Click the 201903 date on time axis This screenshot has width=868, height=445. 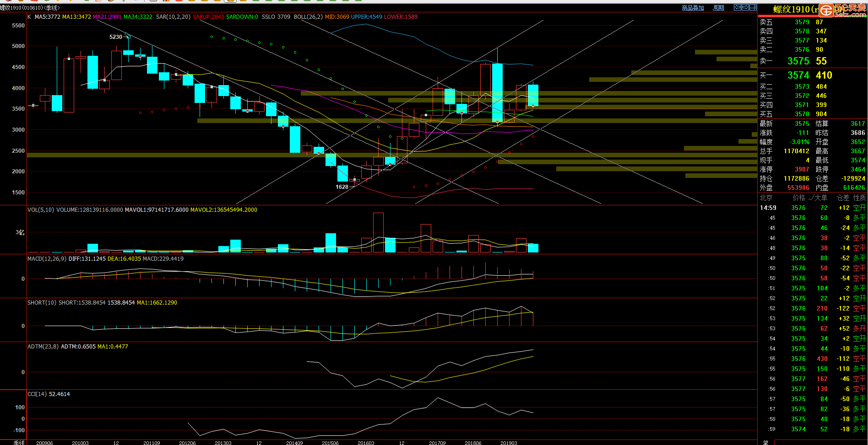point(509,443)
